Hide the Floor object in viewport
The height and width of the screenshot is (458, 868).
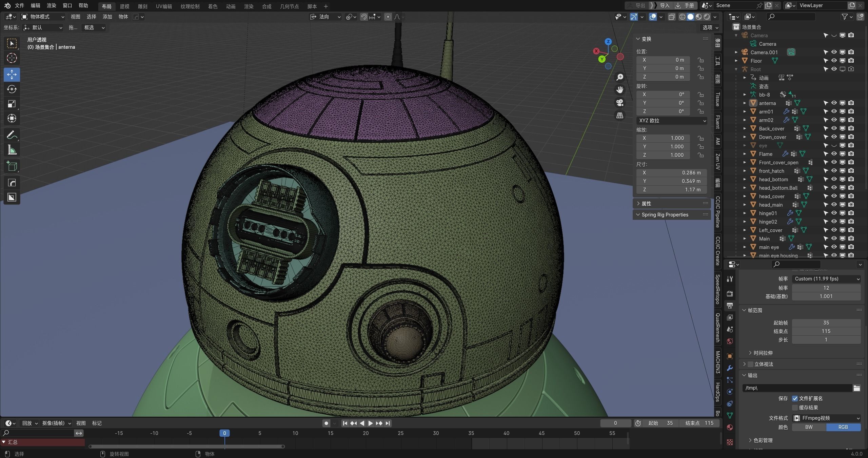(834, 61)
